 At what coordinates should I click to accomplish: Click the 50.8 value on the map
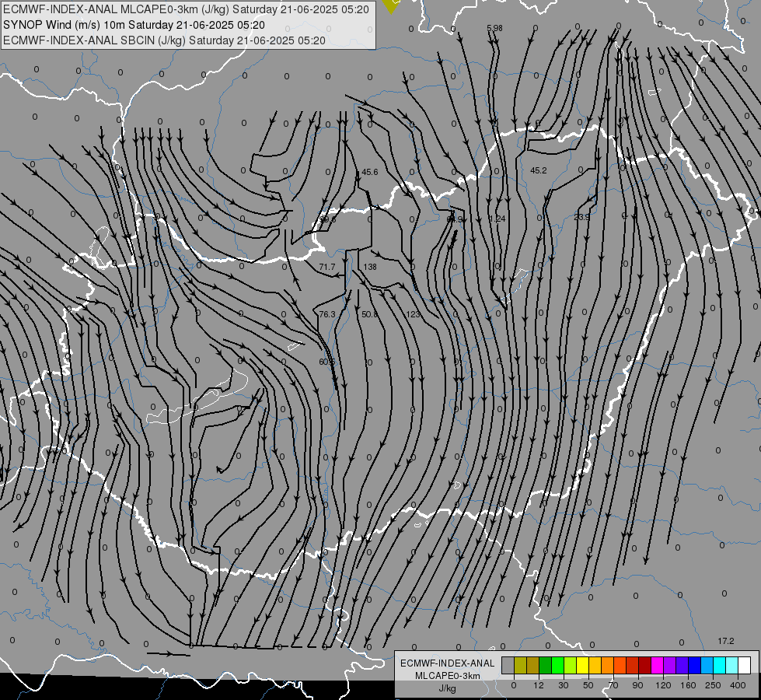click(369, 314)
